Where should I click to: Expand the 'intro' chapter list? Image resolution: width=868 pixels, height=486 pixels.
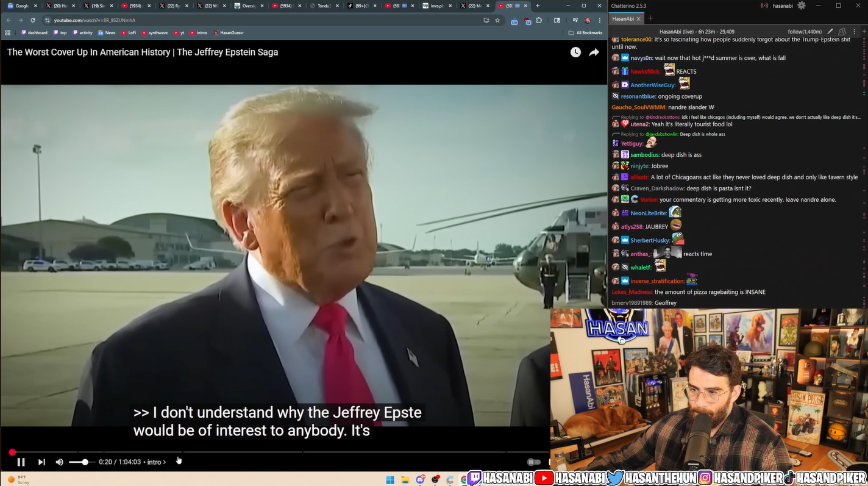157,462
